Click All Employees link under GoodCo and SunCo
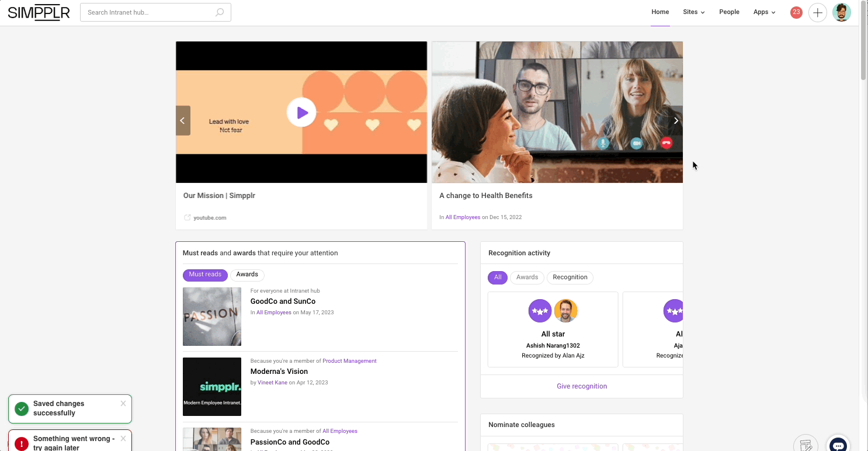Viewport: 868px width, 451px height. (x=273, y=313)
